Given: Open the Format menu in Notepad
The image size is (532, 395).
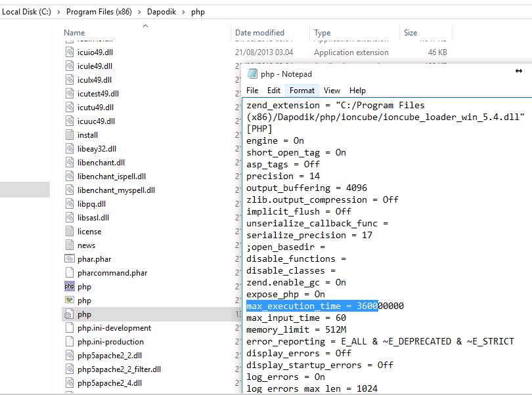Looking at the screenshot, I should pos(301,91).
